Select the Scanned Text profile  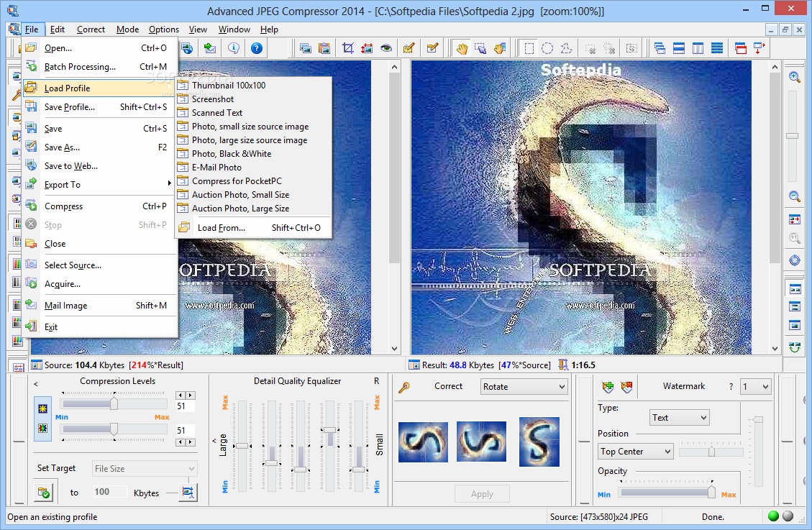[254, 113]
